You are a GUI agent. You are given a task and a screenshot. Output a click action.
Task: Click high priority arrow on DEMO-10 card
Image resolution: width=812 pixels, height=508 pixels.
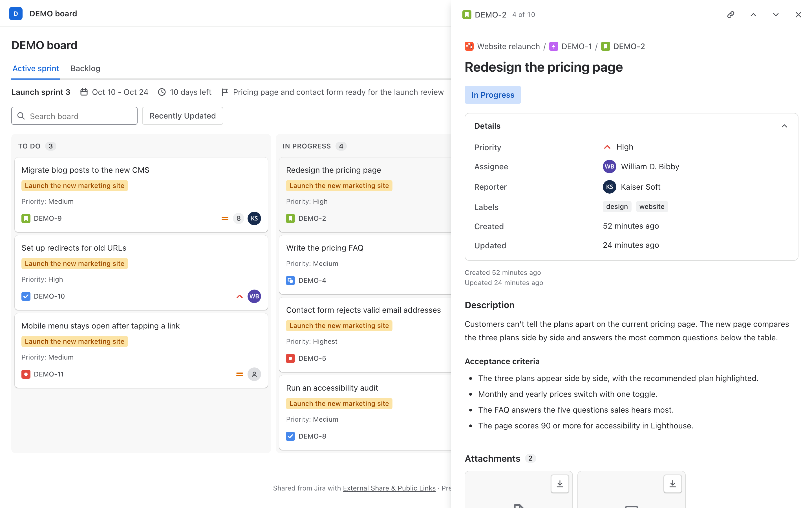[240, 296]
